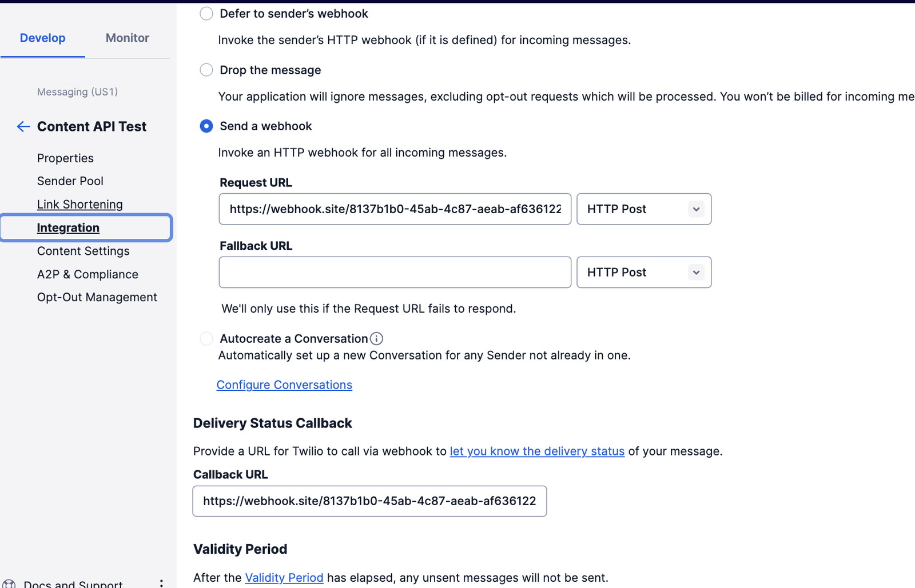
Task: Navigate to Content Settings
Action: tap(83, 251)
